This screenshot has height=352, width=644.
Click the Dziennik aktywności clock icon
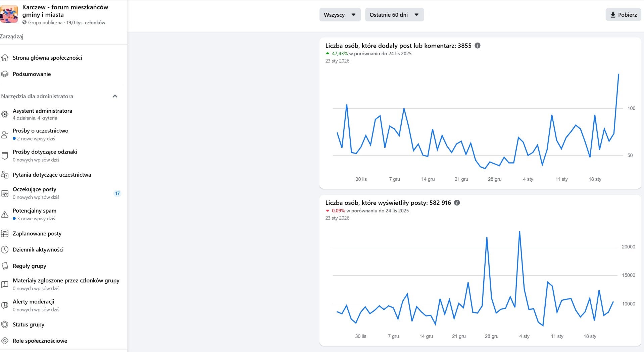coord(5,250)
